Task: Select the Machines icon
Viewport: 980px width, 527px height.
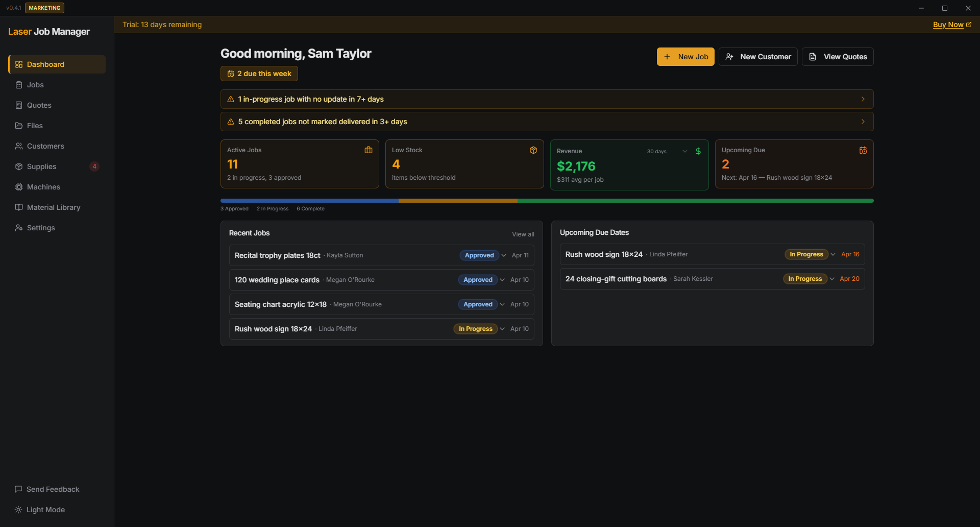Action: (18, 187)
